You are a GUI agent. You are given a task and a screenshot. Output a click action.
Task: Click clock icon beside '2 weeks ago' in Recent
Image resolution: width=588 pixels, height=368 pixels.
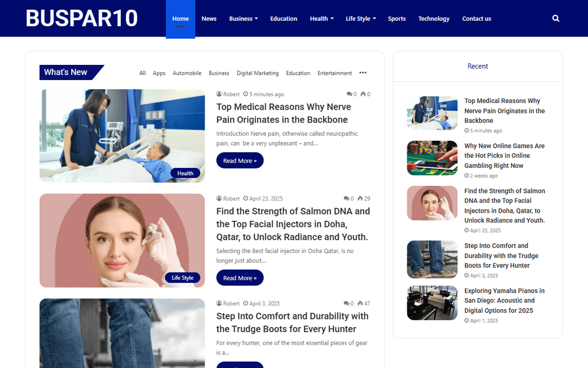(467, 176)
